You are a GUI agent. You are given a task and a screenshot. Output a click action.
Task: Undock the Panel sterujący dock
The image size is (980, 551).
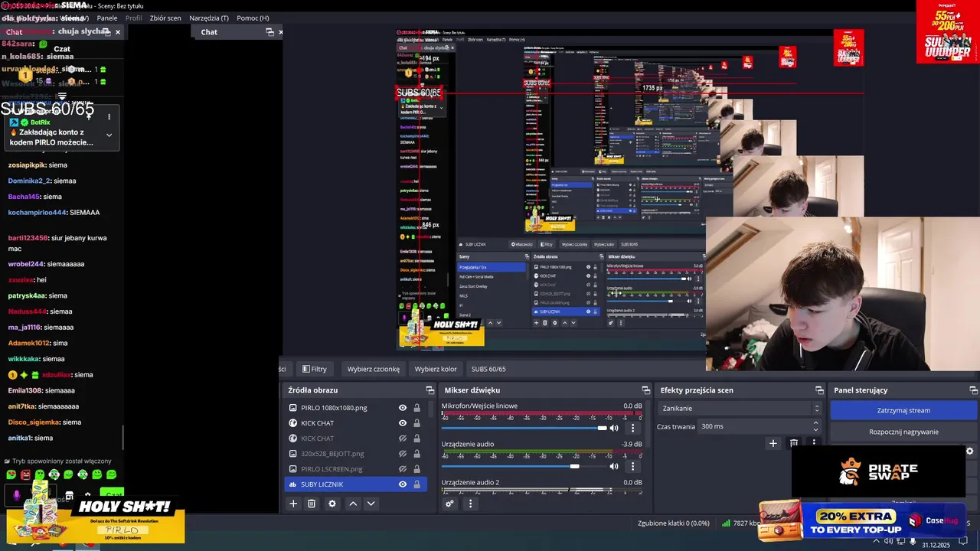(972, 390)
